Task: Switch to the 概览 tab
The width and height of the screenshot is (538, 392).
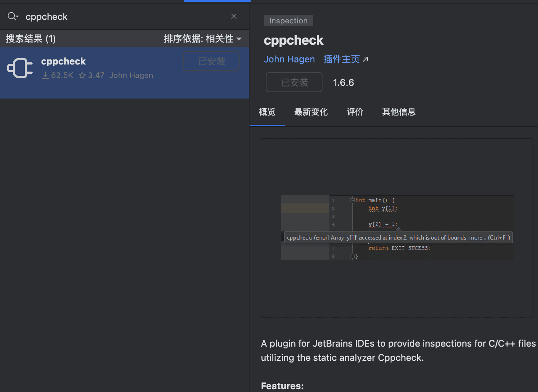Action: 267,112
